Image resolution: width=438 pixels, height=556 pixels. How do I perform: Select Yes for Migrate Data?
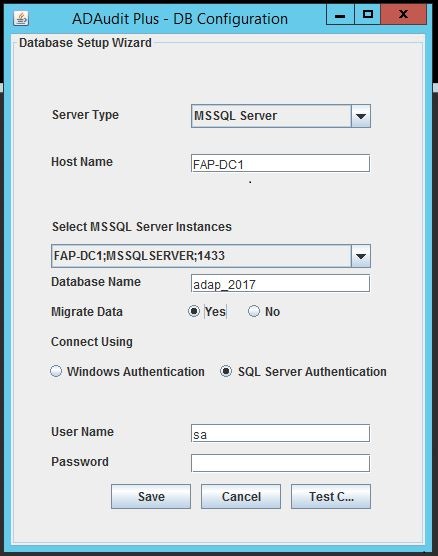[194, 311]
